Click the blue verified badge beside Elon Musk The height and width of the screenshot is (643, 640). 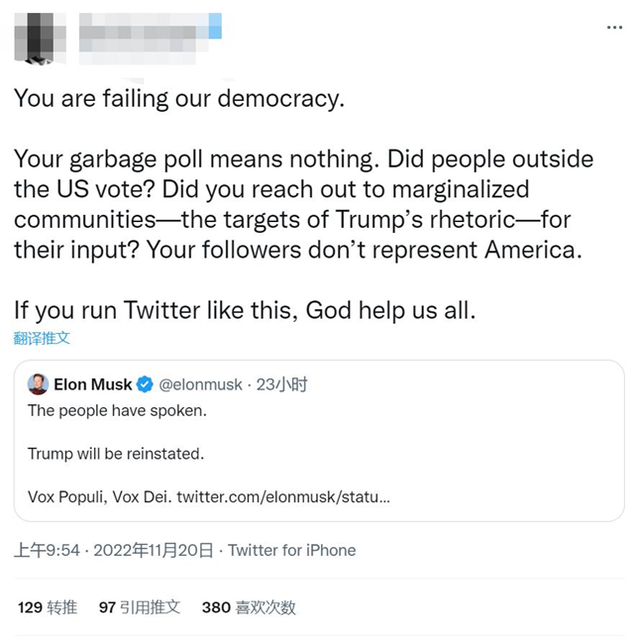tap(145, 385)
